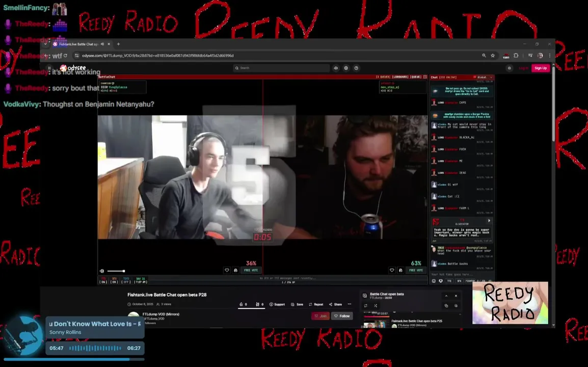Click the heart icon beside the 63% vote

392,270
